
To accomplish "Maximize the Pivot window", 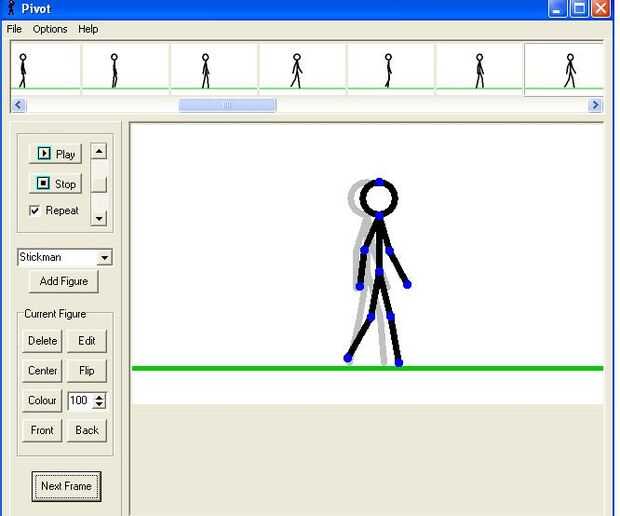I will pyautogui.click(x=579, y=9).
